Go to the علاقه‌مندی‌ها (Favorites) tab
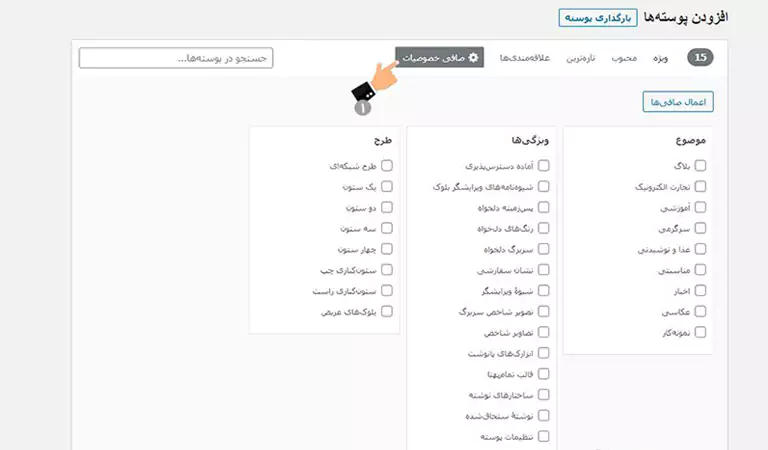 click(x=525, y=58)
